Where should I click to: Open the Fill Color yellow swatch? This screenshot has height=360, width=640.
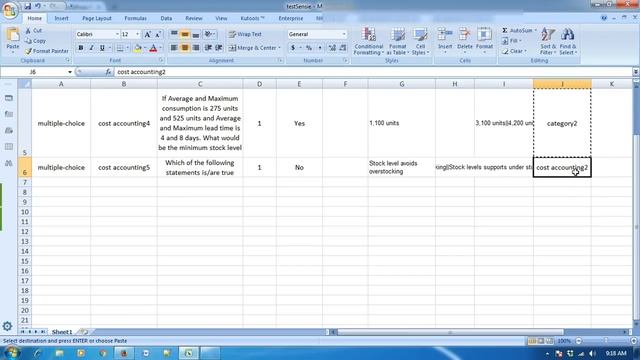(x=138, y=48)
